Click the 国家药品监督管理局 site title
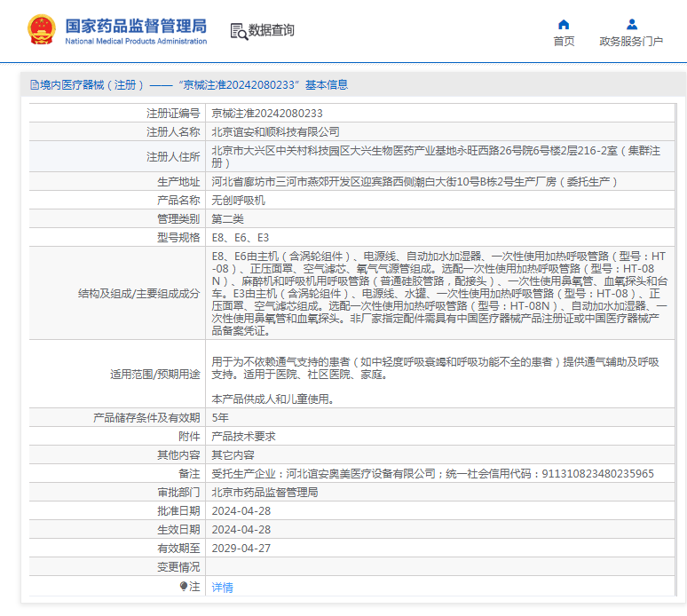This screenshot has height=616, width=687. coord(136,26)
